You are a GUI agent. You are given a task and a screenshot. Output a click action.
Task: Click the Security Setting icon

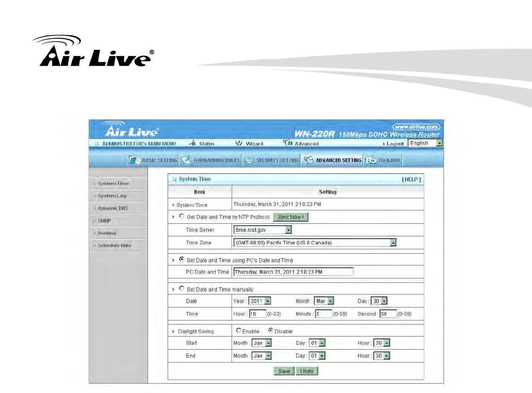249,160
